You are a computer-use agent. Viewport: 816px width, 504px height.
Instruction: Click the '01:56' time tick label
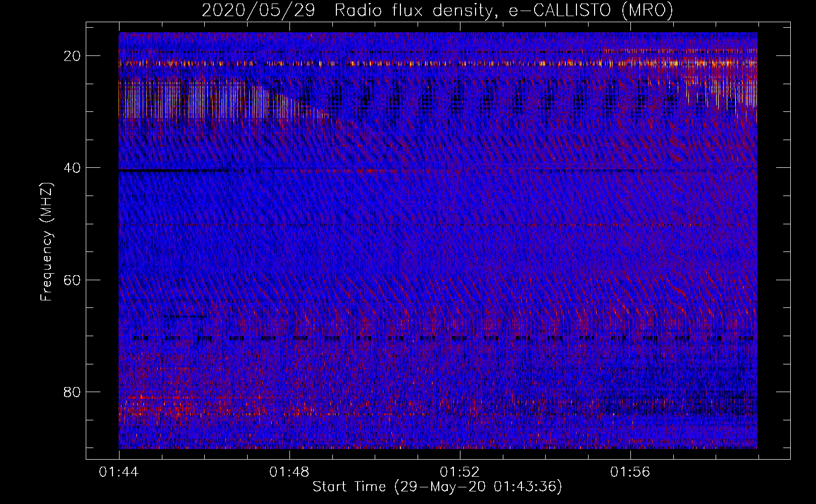point(630,472)
